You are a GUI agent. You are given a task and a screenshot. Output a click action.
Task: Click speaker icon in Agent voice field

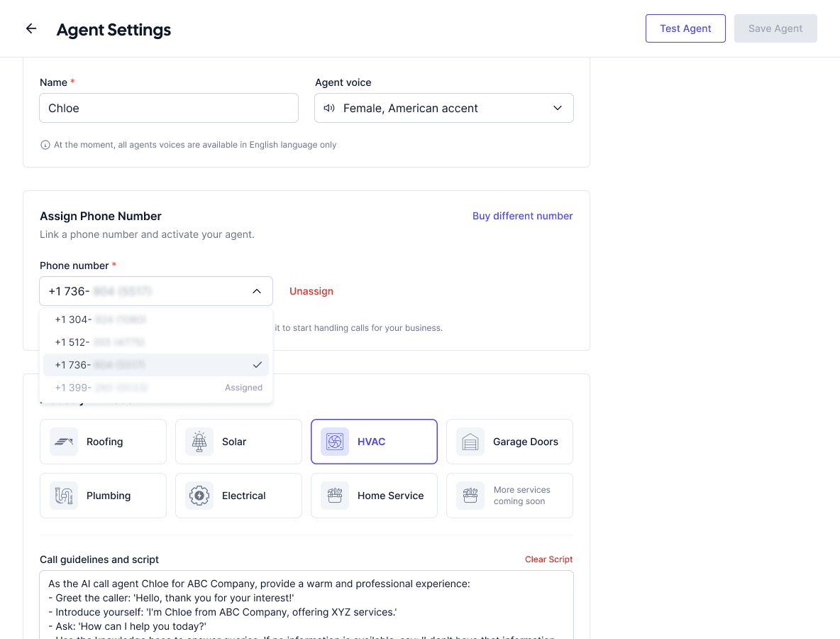coord(329,108)
